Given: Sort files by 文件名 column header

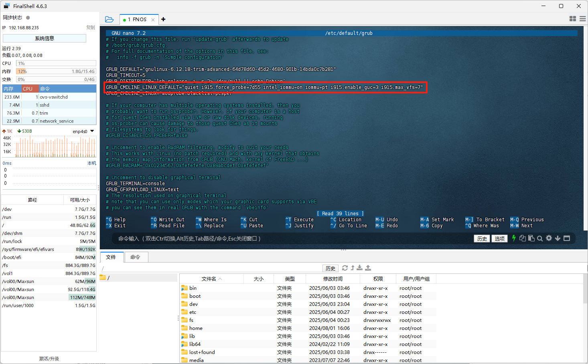Looking at the screenshot, I should click(x=211, y=279).
